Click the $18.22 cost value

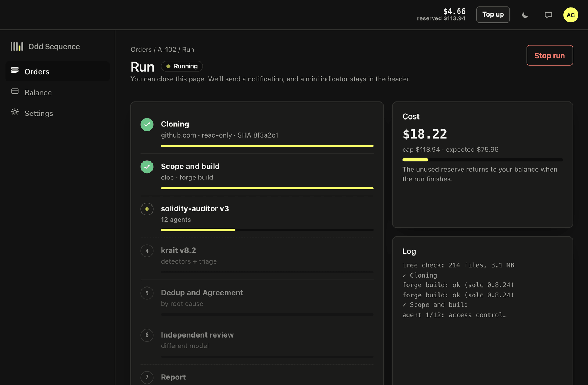click(425, 134)
